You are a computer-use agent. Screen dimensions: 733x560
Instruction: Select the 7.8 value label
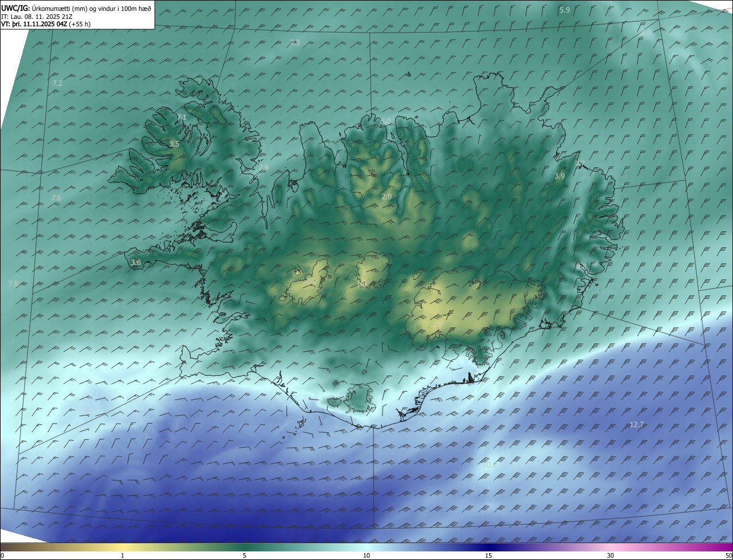(x=13, y=283)
